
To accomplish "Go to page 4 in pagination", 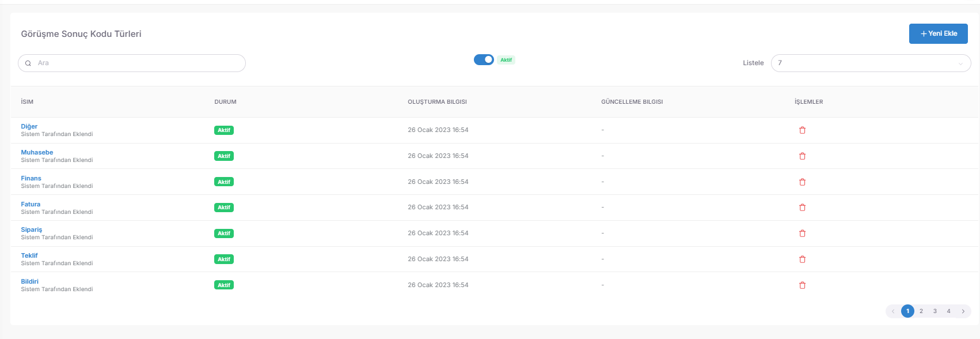I will coord(949,311).
